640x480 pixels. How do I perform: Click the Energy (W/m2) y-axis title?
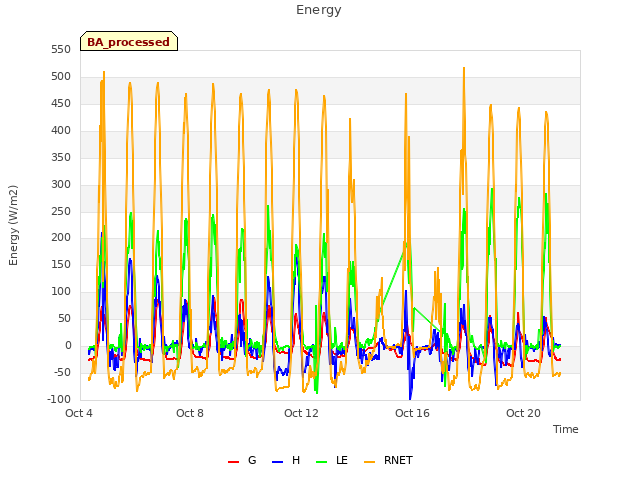13,225
